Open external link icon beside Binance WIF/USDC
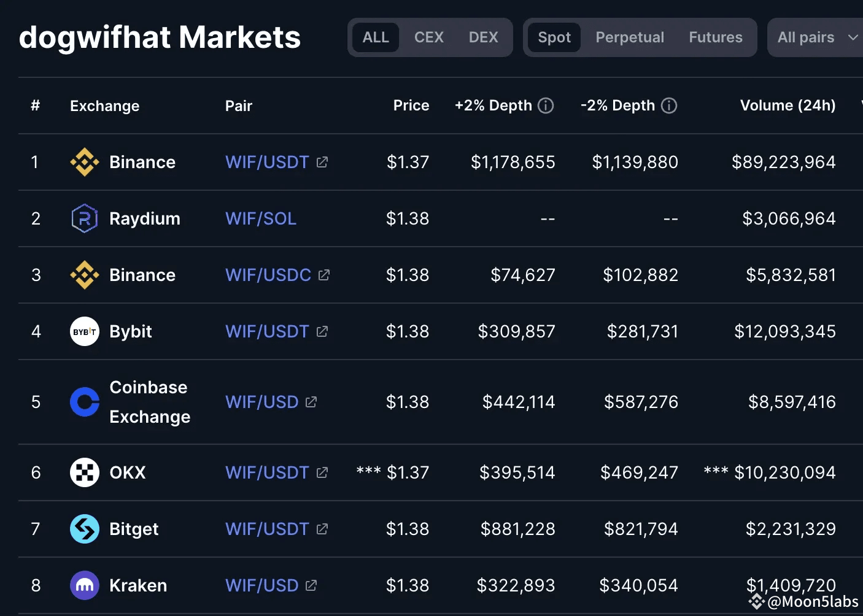This screenshot has height=616, width=863. click(x=324, y=275)
